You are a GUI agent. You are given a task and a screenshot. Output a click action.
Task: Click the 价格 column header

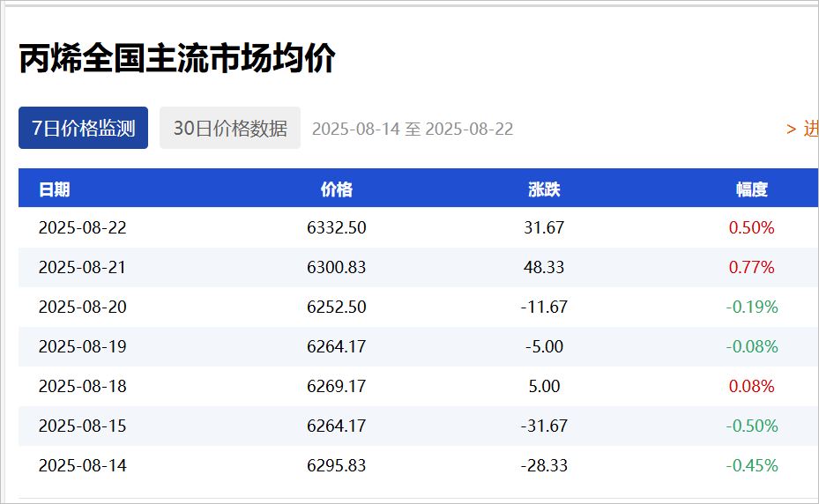[337, 189]
